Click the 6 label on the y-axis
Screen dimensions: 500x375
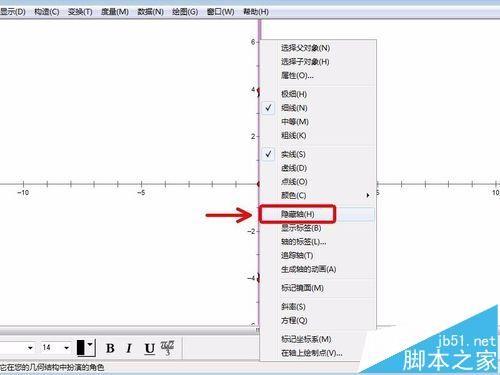pyautogui.click(x=253, y=42)
